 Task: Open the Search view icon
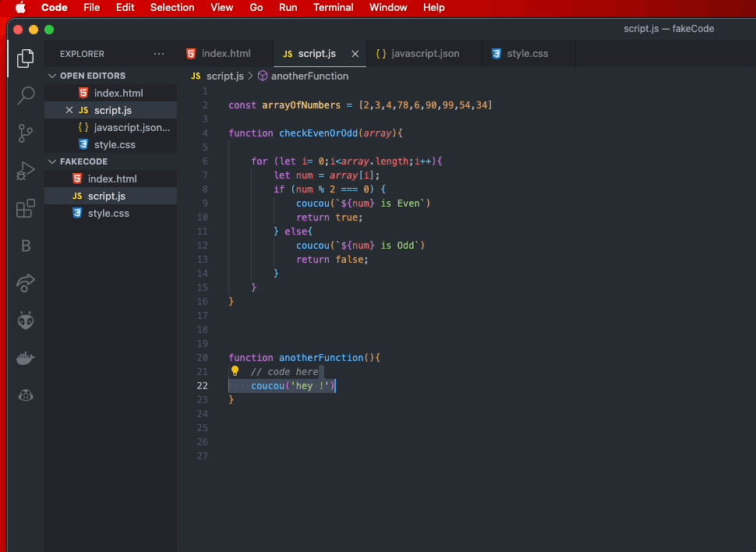(26, 95)
